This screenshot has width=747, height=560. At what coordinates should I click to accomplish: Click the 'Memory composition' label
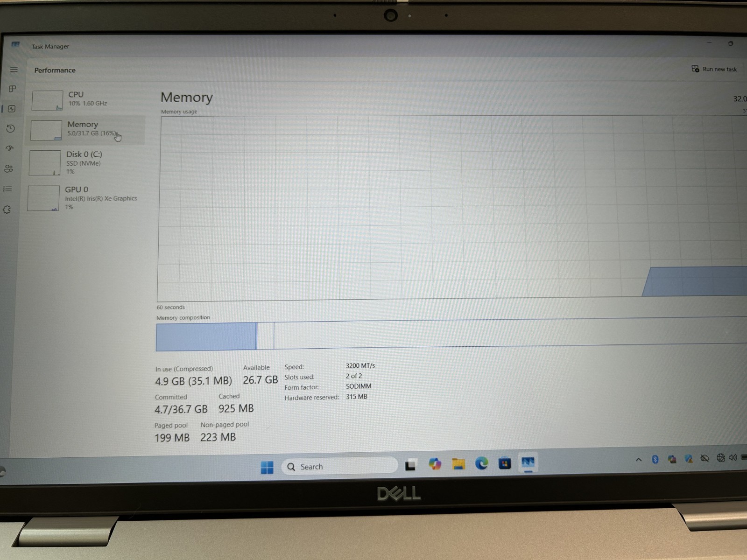183,318
